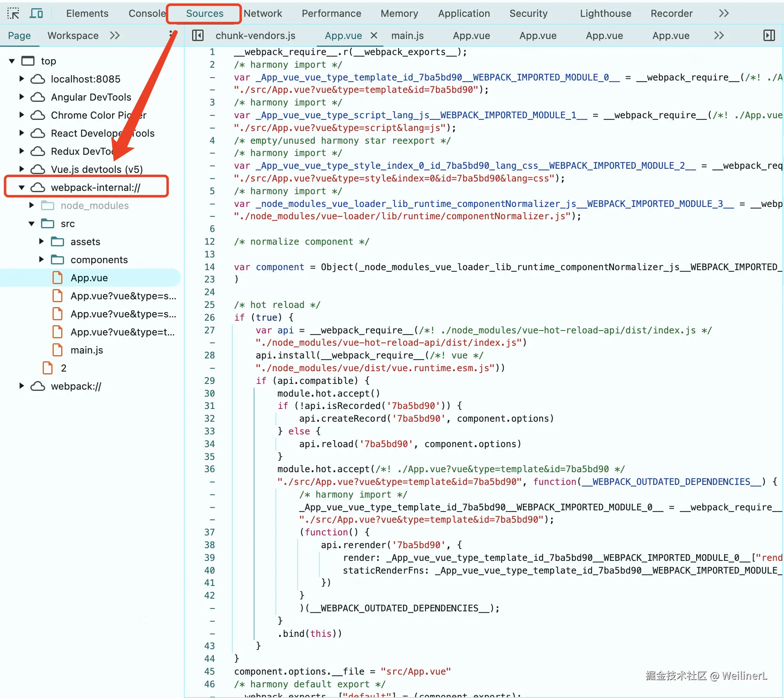Show more DevTools panels chevron

click(724, 14)
